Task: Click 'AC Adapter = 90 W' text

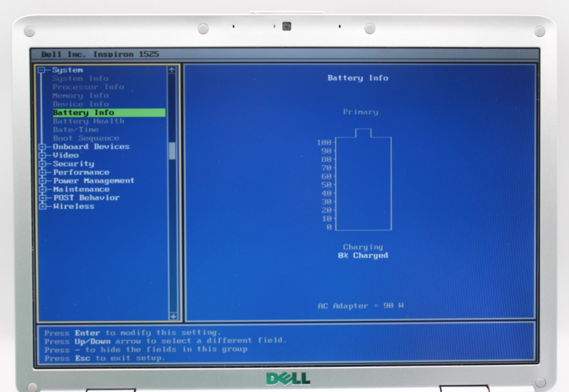Action: (x=361, y=306)
